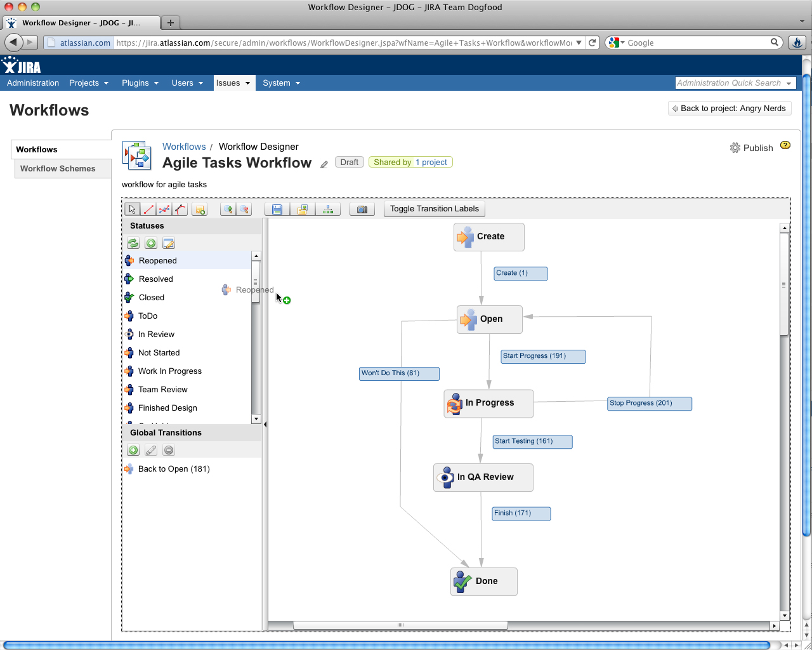Select the Reopened status in list

click(187, 261)
